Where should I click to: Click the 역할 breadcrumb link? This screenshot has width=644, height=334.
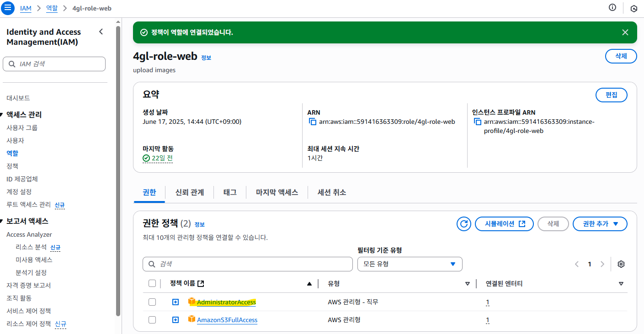click(x=52, y=8)
